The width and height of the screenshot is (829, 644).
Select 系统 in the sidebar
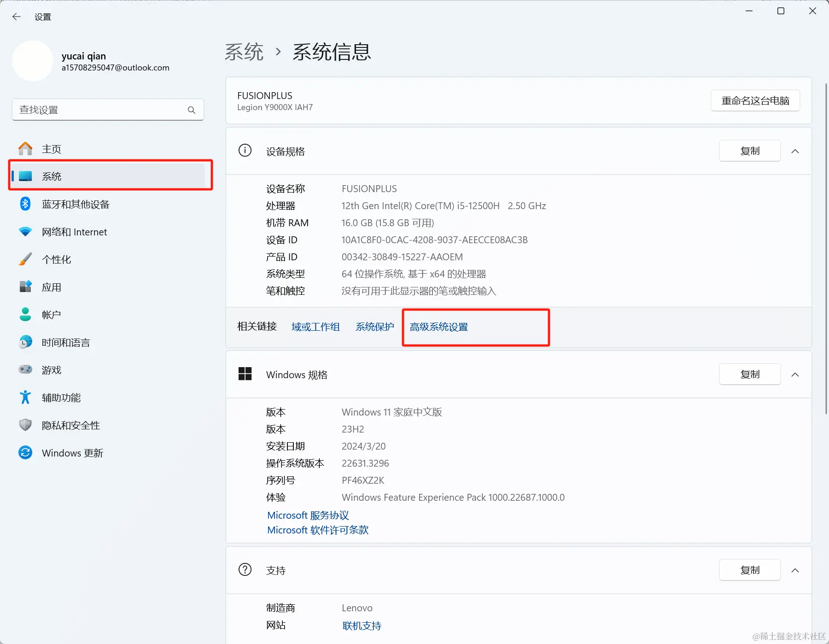(x=108, y=176)
